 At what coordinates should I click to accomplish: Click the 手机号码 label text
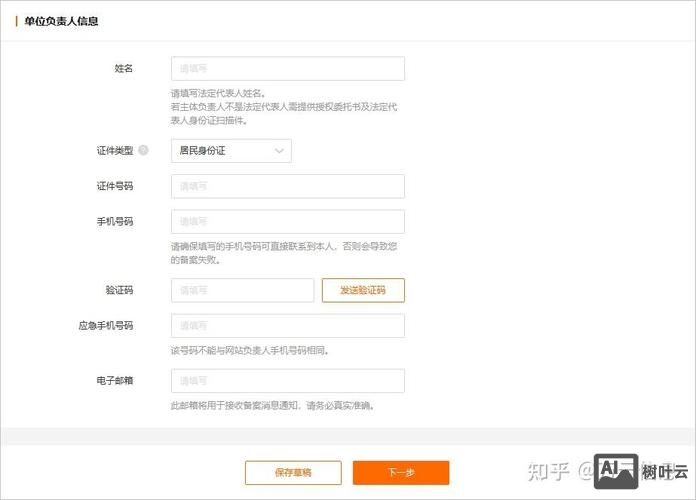tap(115, 222)
